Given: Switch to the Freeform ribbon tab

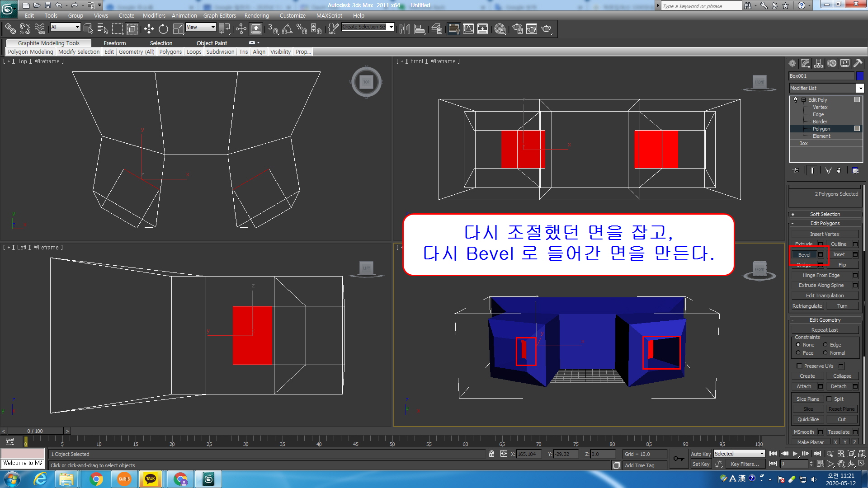Looking at the screenshot, I should 114,43.
